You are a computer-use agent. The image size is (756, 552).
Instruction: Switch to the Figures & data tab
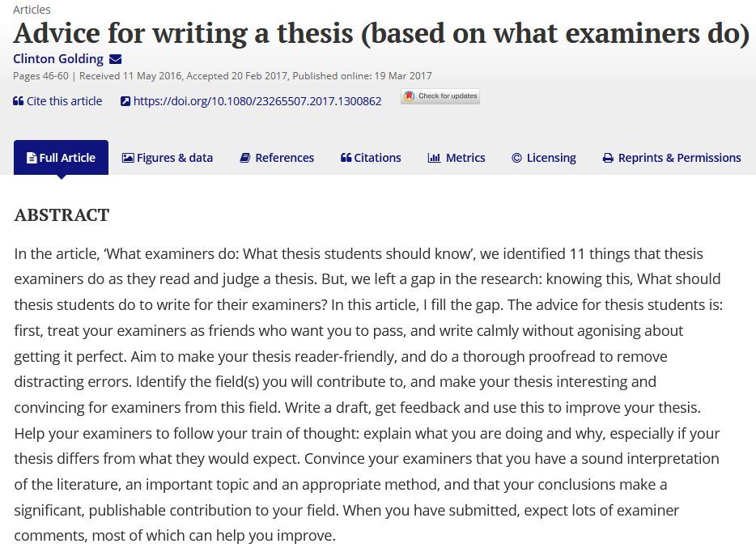168,158
